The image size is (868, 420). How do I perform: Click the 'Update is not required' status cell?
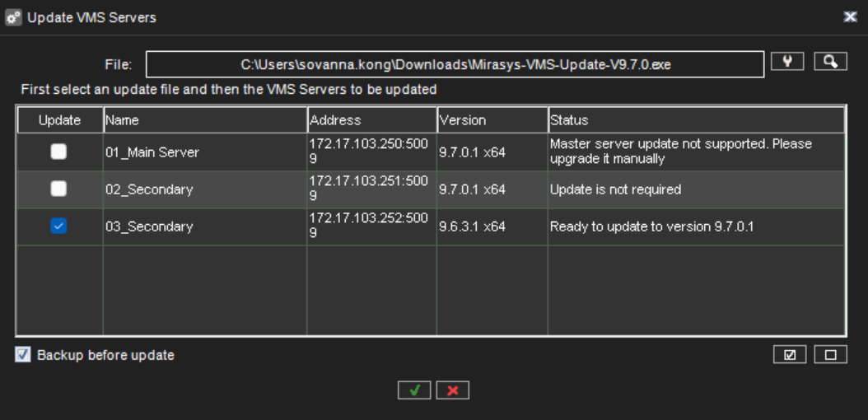(615, 189)
